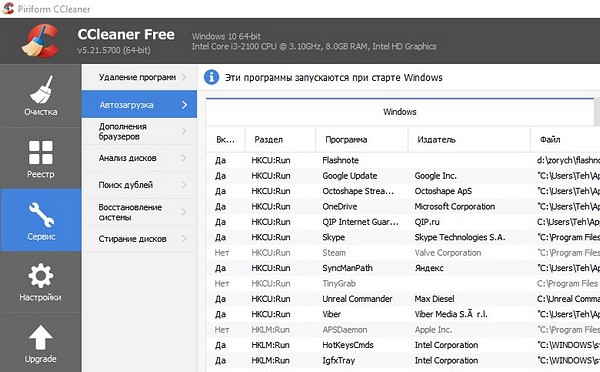The height and width of the screenshot is (372, 600).
Task: Click Viber Media S.Ã r.l. publisher cell
Action: tap(451, 314)
